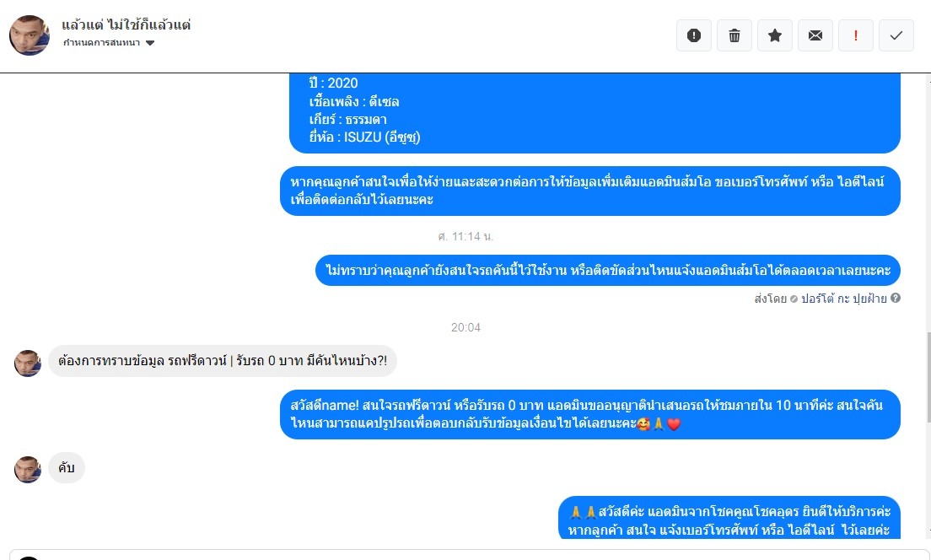Mark conversation unread with envelope icon
931x560 pixels.
pos(815,35)
